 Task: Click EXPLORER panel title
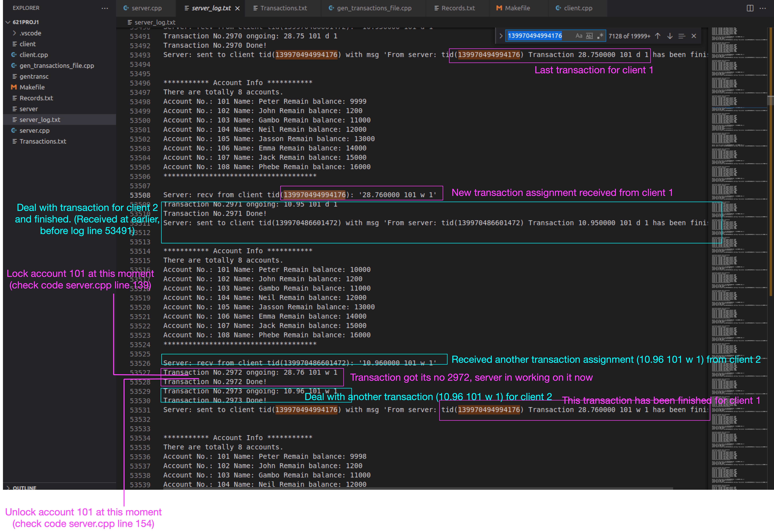click(26, 8)
